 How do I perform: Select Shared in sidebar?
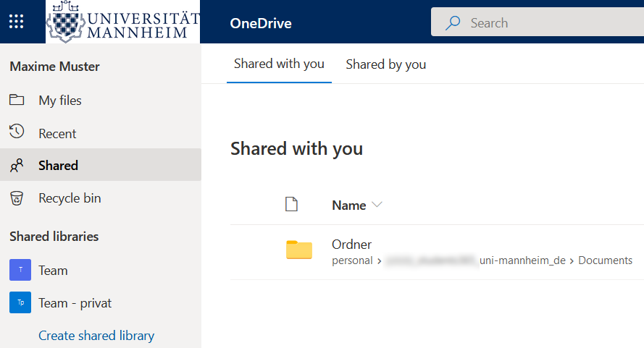tap(101, 165)
